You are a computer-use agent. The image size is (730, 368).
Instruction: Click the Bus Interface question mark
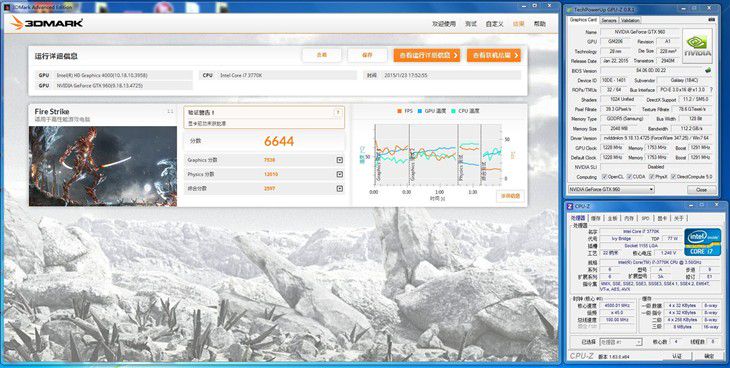pos(710,89)
